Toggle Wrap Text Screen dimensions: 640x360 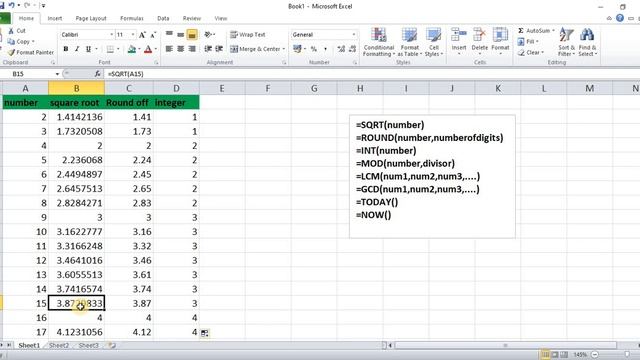point(248,35)
